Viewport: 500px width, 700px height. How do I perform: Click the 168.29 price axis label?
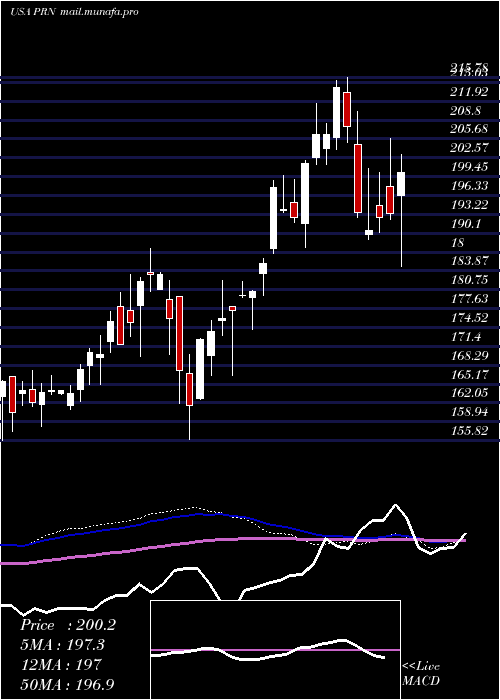click(469, 356)
